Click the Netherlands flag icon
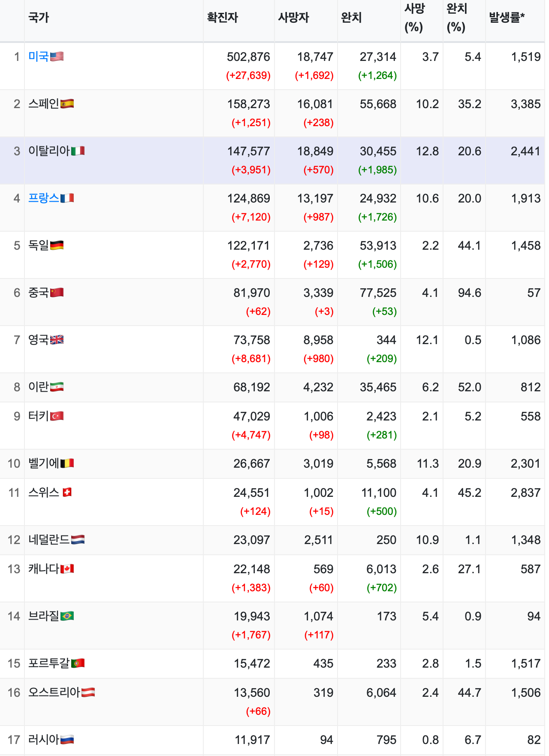 [78, 540]
